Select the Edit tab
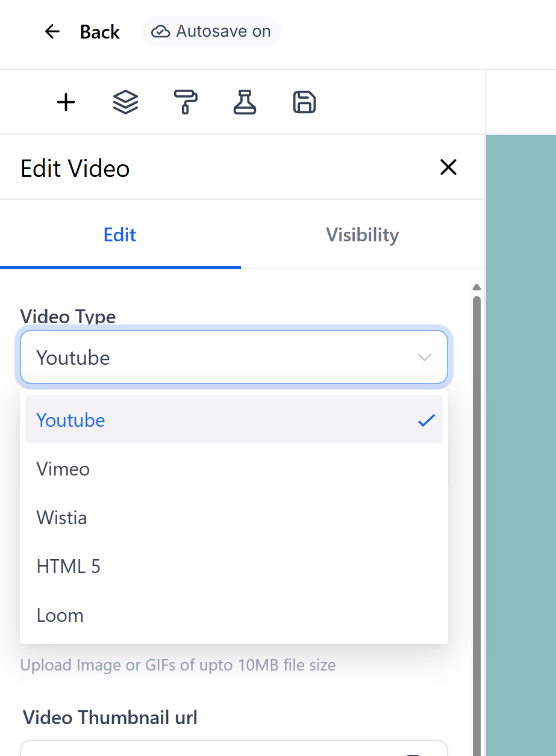Image resolution: width=556 pixels, height=756 pixels. tap(119, 235)
